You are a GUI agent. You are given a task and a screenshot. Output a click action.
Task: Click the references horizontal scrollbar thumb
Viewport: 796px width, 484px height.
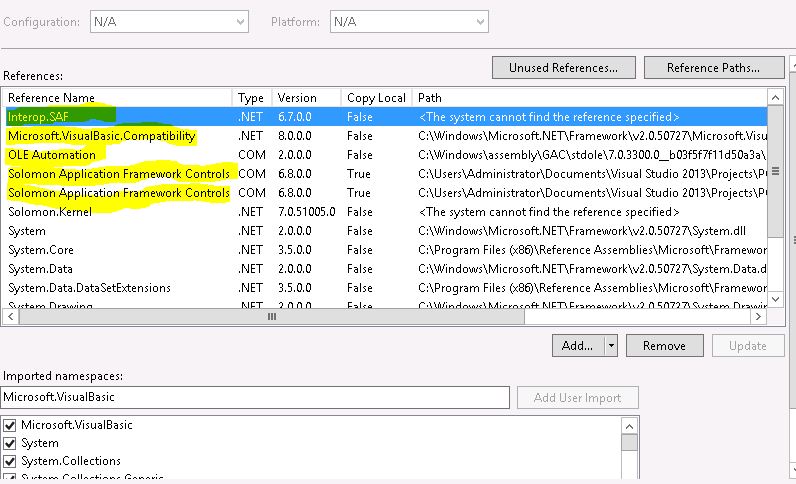click(x=272, y=317)
